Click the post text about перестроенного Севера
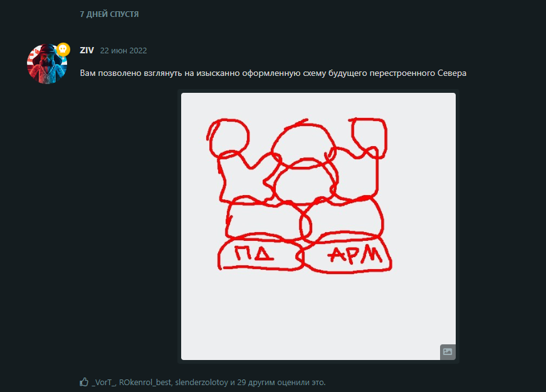546x392 pixels. coord(273,73)
